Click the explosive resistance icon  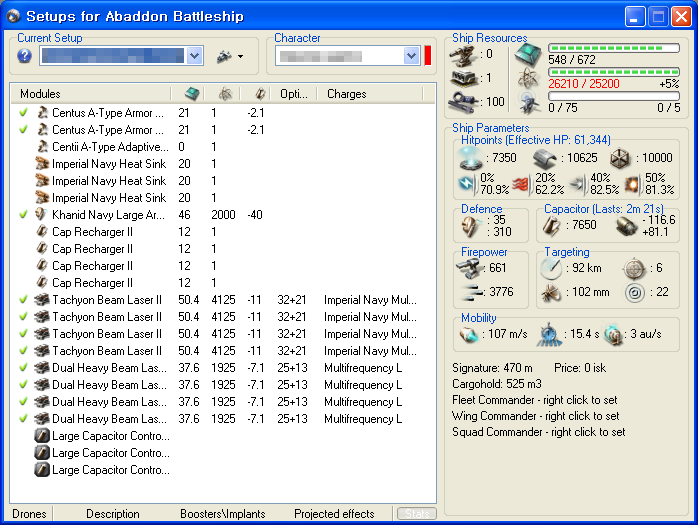(631, 184)
